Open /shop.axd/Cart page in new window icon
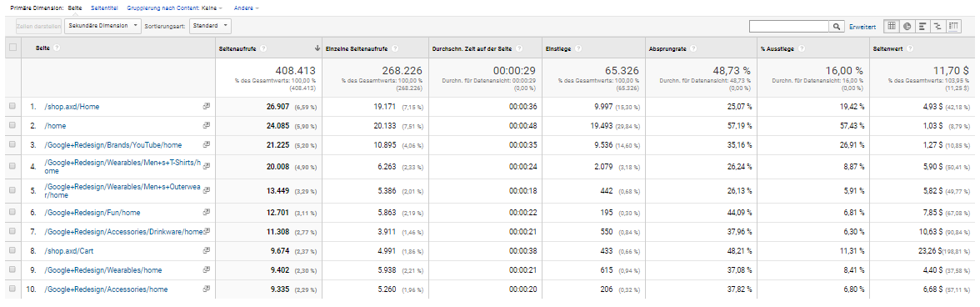This screenshot has width=980, height=307. [x=207, y=251]
